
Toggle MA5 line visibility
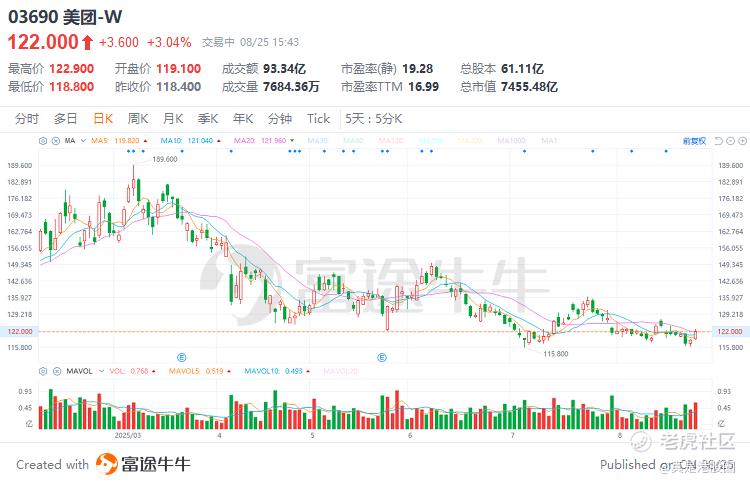click(119, 141)
